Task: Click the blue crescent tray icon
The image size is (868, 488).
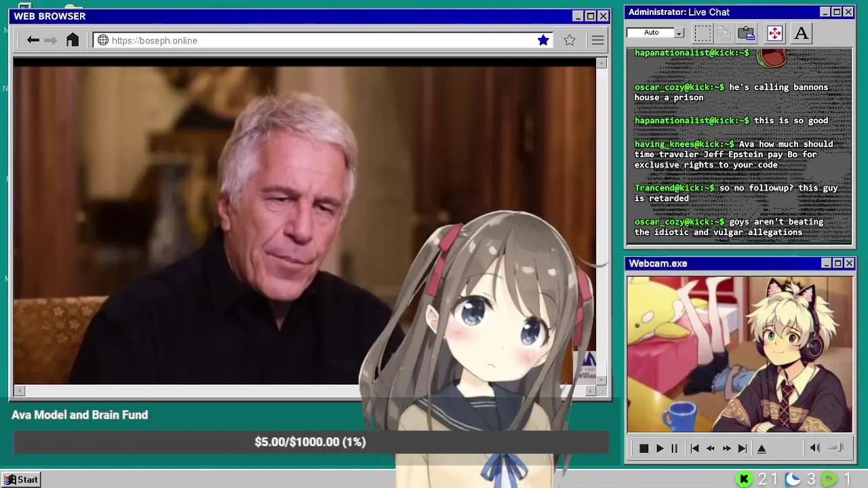Action: (793, 480)
